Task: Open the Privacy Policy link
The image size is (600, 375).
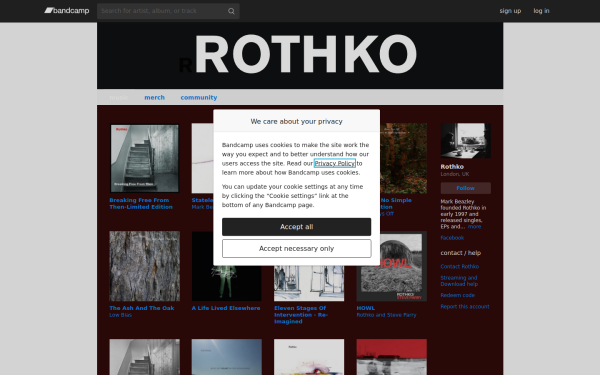Action: click(x=334, y=163)
